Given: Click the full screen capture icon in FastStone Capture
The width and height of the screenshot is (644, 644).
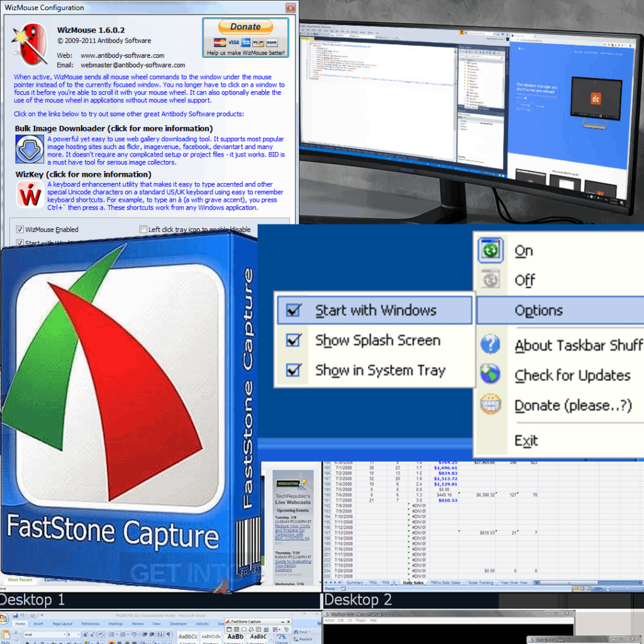Looking at the screenshot, I should click(x=258, y=629).
